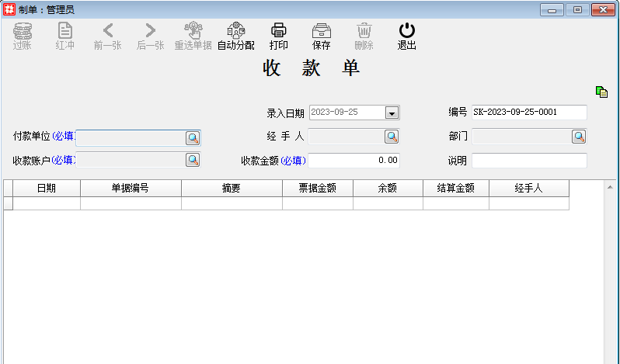Click the 说明 description input field
Image resolution: width=620 pixels, height=364 pixels.
(529, 161)
